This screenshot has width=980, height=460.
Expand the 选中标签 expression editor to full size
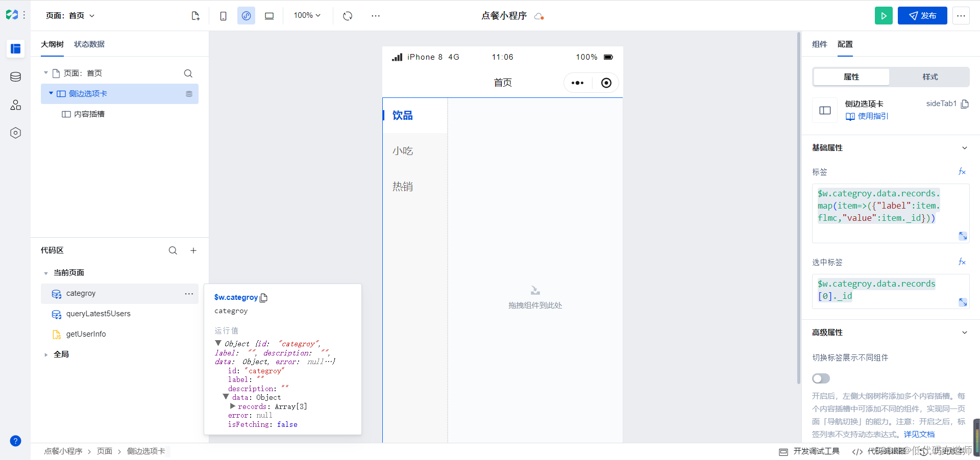point(963,302)
